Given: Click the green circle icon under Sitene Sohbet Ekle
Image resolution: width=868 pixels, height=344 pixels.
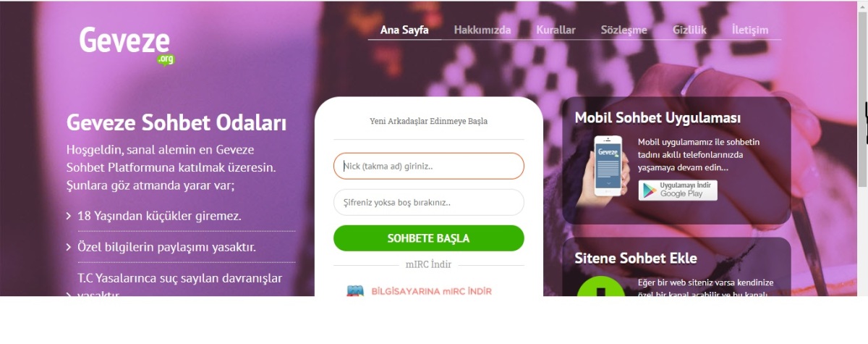Looking at the screenshot, I should 601,287.
